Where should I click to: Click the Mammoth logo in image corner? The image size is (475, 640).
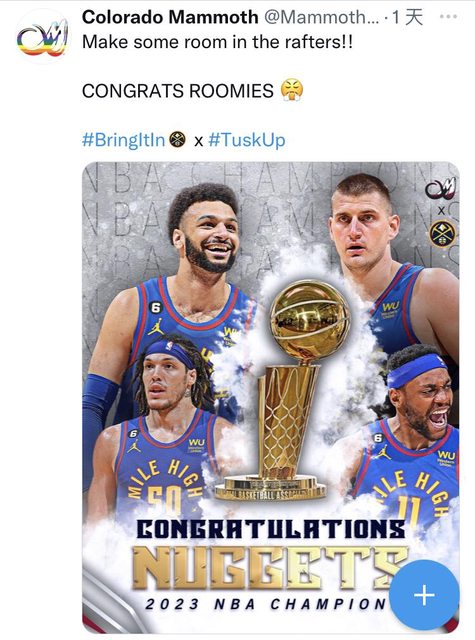coord(441,189)
